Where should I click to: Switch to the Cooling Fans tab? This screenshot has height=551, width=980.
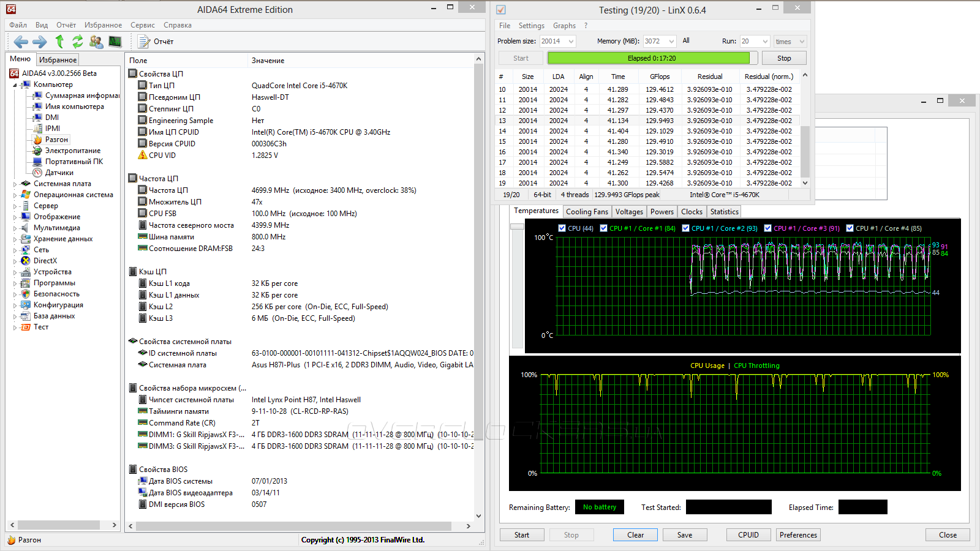click(587, 212)
